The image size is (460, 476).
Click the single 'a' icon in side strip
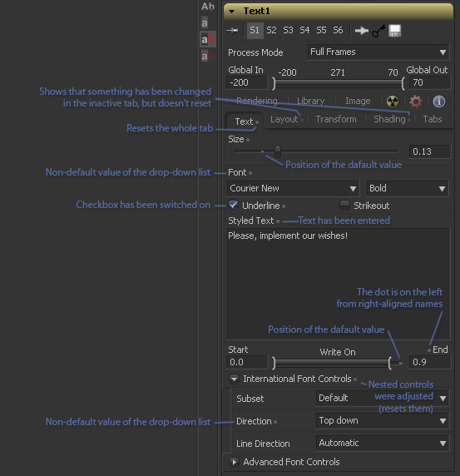click(x=205, y=22)
